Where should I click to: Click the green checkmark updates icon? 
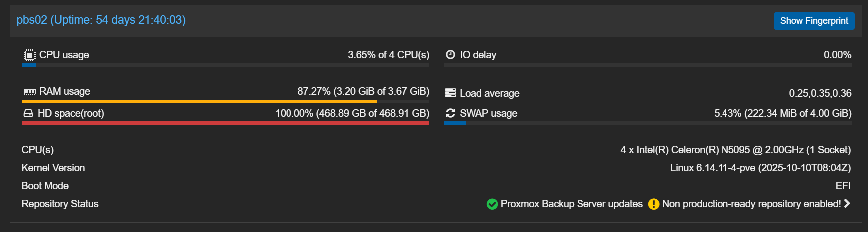[x=492, y=204]
